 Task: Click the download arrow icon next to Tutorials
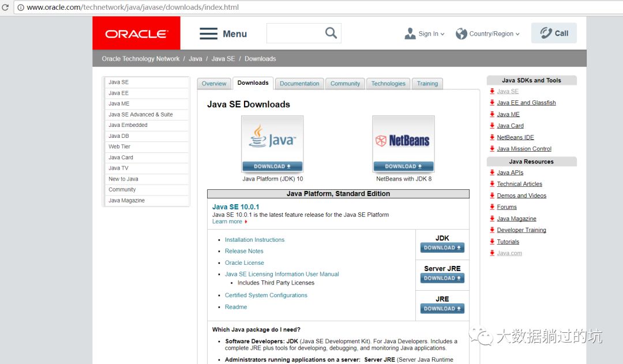tap(492, 242)
